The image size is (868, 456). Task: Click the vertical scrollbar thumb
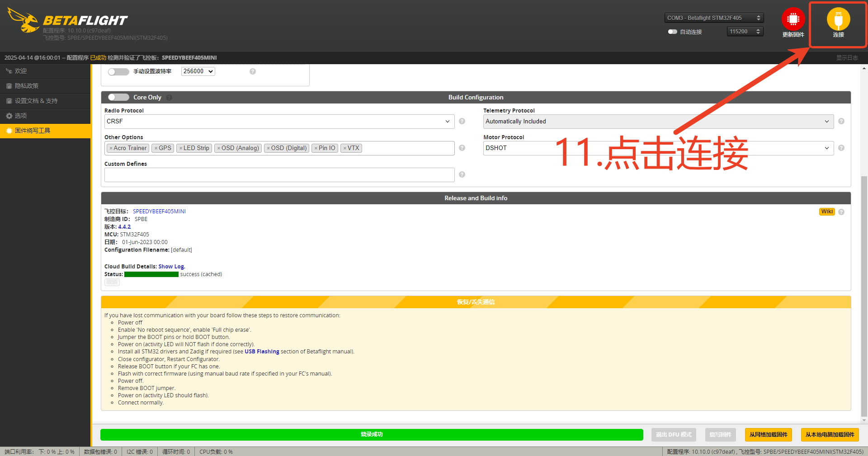[x=864, y=296]
